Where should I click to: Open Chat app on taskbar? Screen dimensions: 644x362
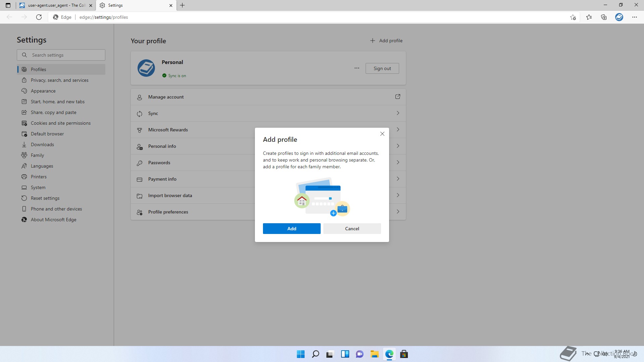click(360, 354)
